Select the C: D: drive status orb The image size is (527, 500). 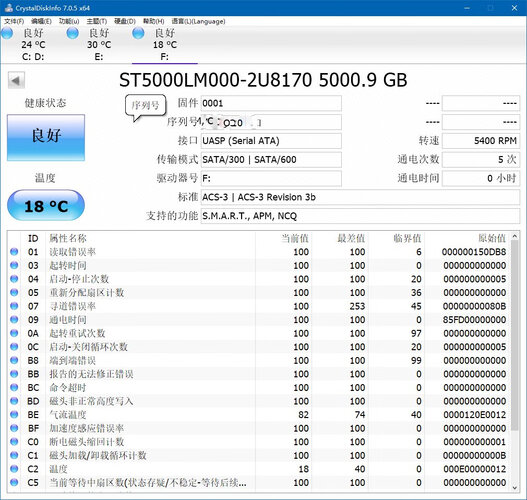tap(7, 33)
